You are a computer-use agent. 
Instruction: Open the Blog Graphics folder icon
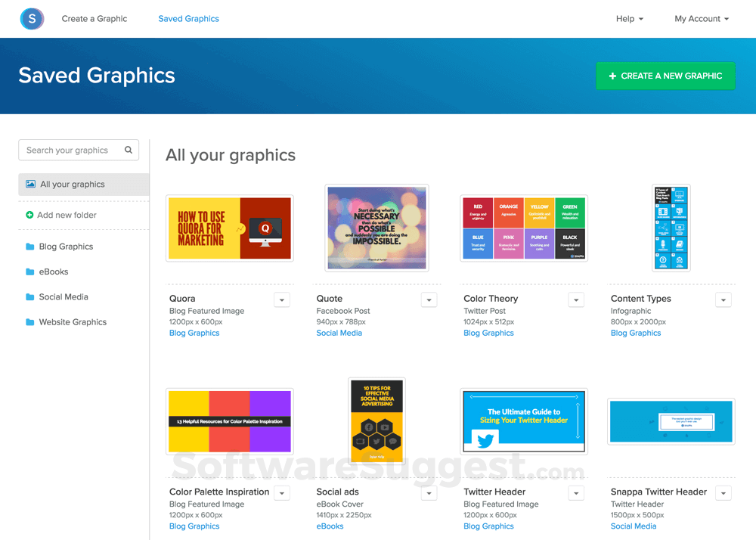(x=29, y=246)
